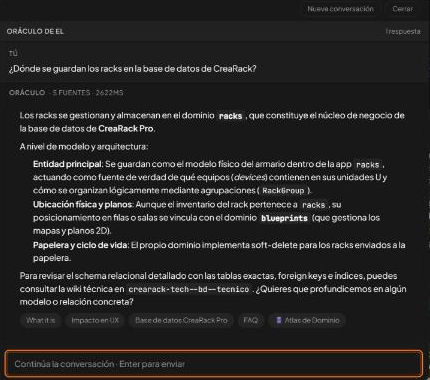Click the bold Entidad principal heading
The width and height of the screenshot is (430, 380).
(67, 164)
